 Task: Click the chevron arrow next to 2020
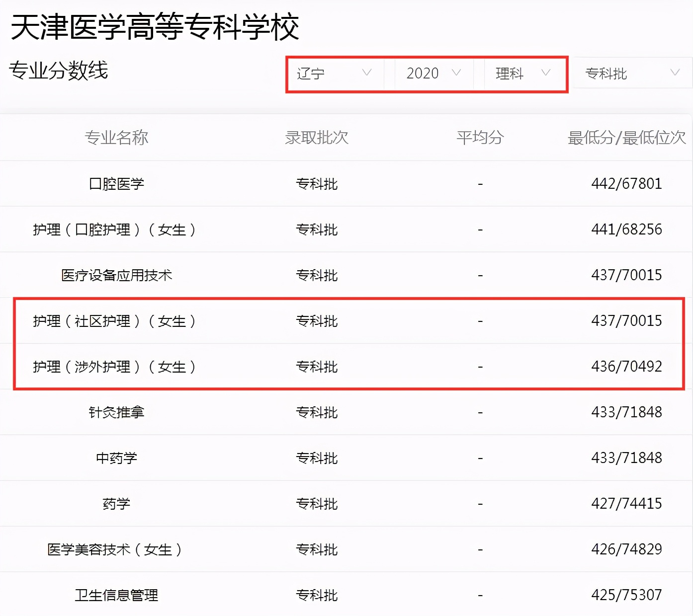456,74
